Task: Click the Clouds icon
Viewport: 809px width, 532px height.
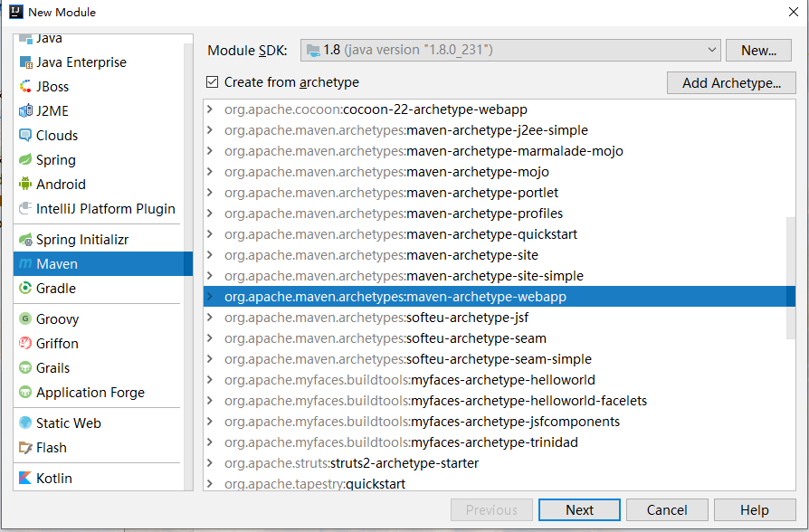Action: 25,135
